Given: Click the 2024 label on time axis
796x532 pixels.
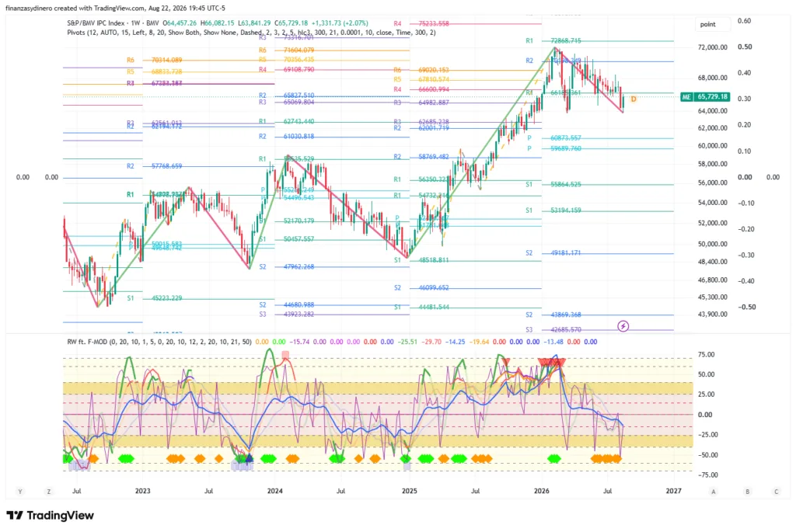Looking at the screenshot, I should (x=274, y=491).
